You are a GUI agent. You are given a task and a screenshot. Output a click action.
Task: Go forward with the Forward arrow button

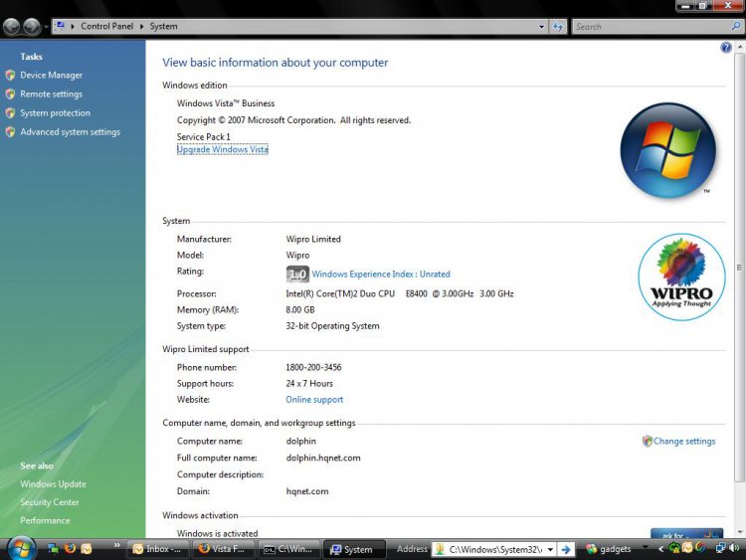point(32,27)
